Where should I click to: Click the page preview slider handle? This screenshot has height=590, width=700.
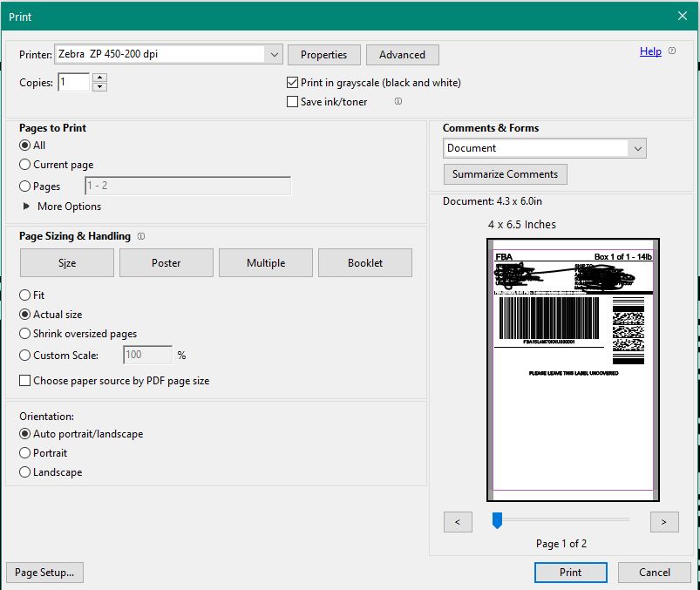click(x=497, y=520)
